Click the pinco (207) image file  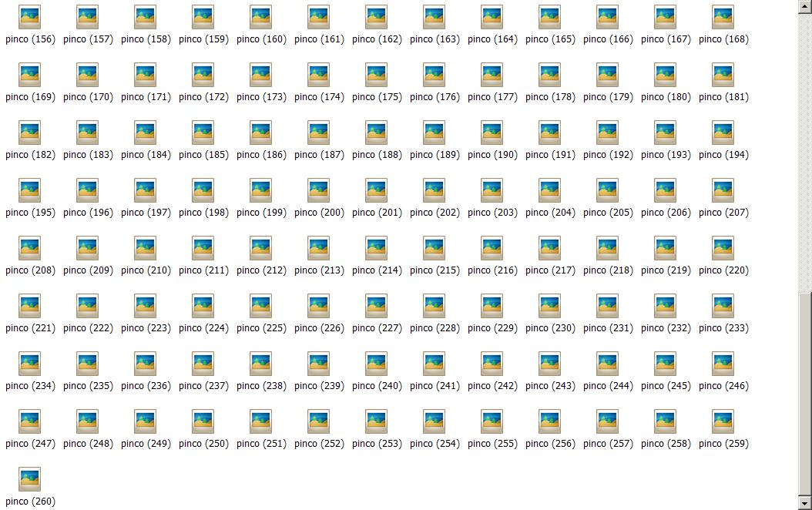723,190
